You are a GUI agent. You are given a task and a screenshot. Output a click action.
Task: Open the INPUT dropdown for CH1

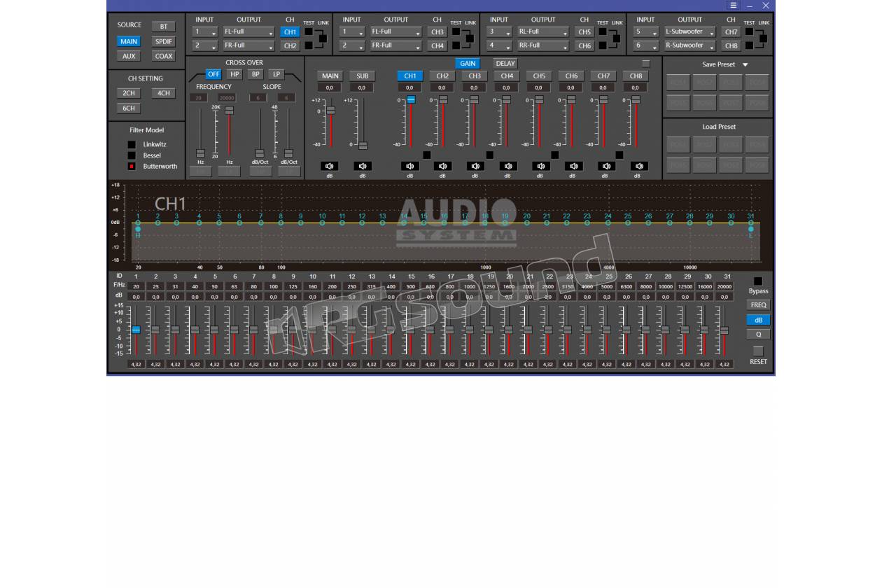click(206, 31)
